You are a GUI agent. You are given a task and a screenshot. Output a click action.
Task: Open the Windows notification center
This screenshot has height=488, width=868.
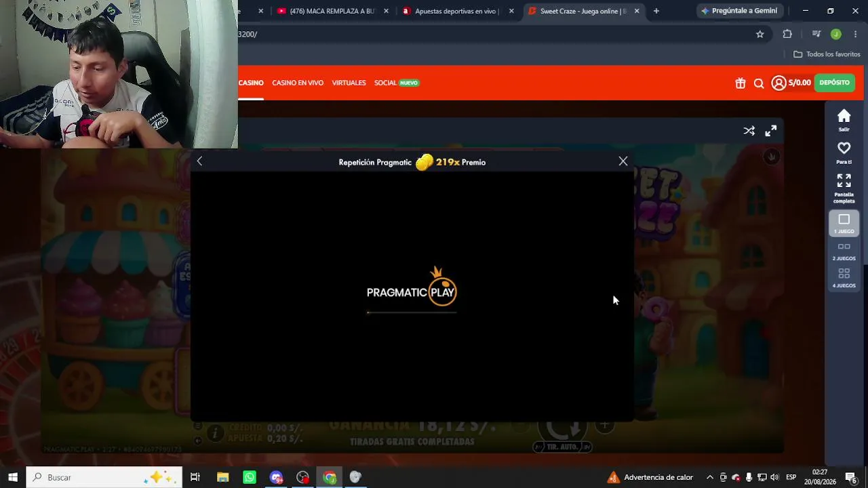[851, 477]
